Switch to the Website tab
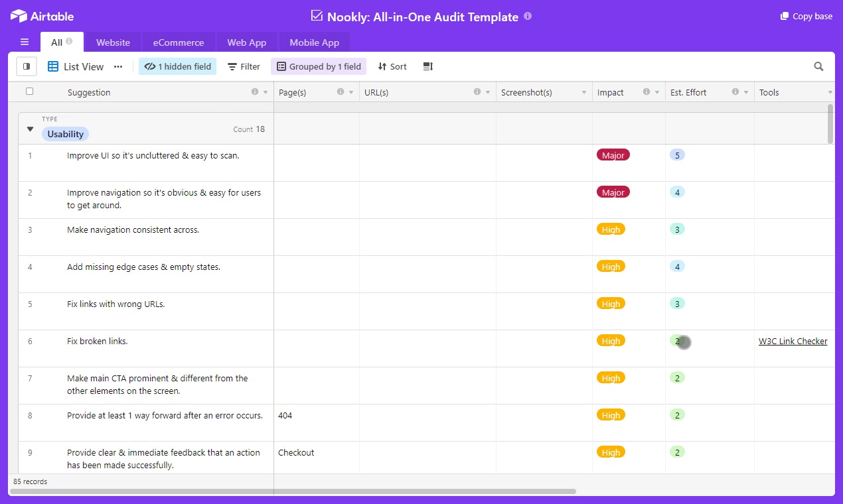Viewport: 843px width, 504px height. click(113, 42)
